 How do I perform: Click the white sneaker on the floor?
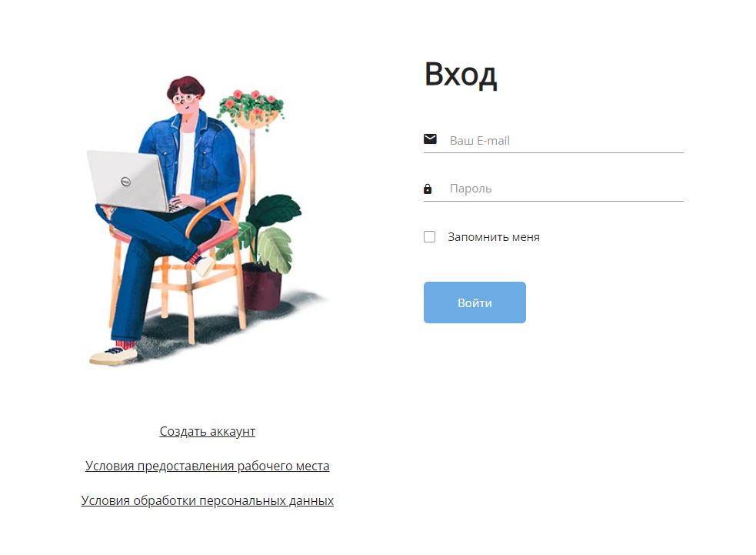pos(114,356)
